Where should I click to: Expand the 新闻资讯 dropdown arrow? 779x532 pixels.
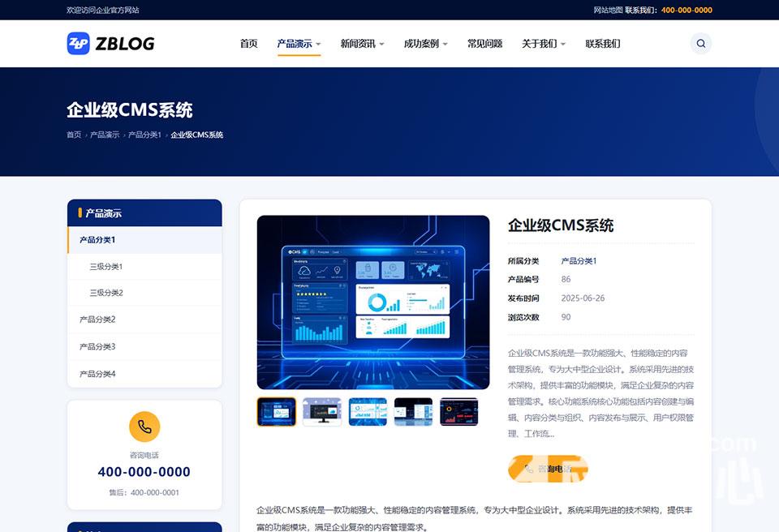[381, 45]
